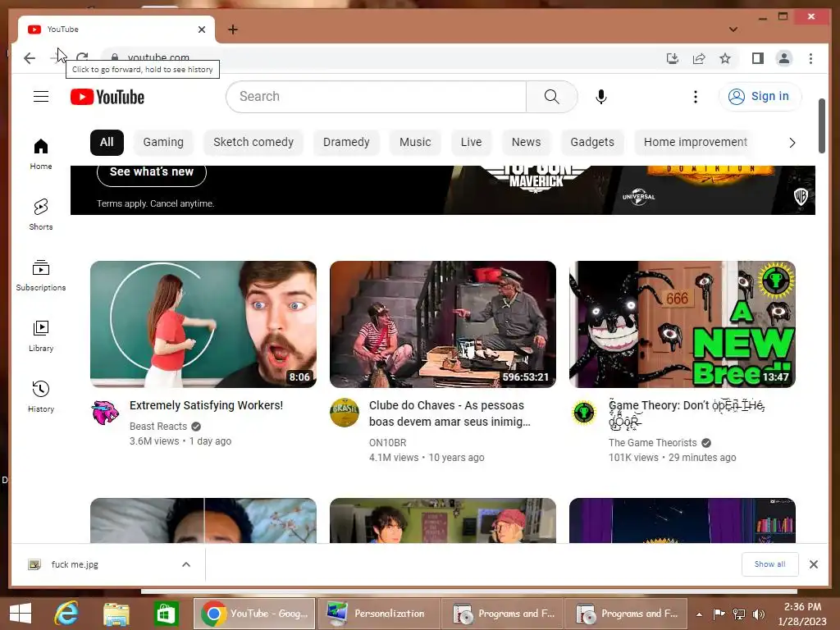
Task: Open Windows Store from taskbar
Action: tap(166, 614)
